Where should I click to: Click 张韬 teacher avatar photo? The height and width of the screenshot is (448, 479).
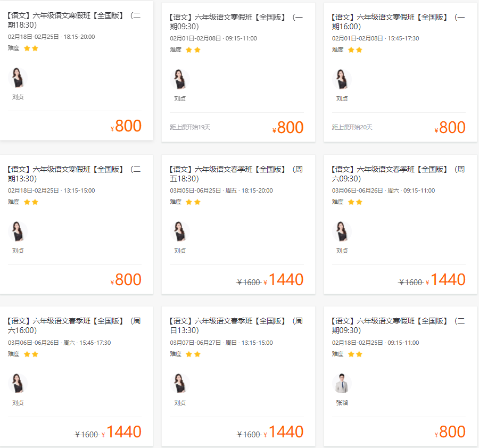[x=342, y=384]
